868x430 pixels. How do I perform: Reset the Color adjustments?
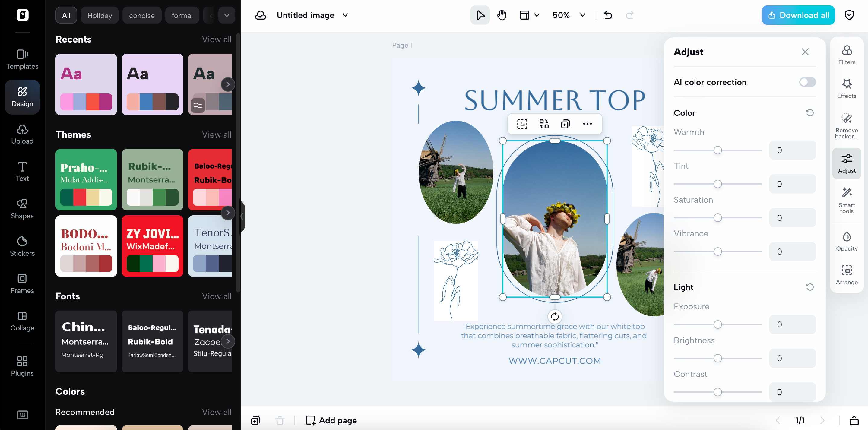tap(810, 113)
